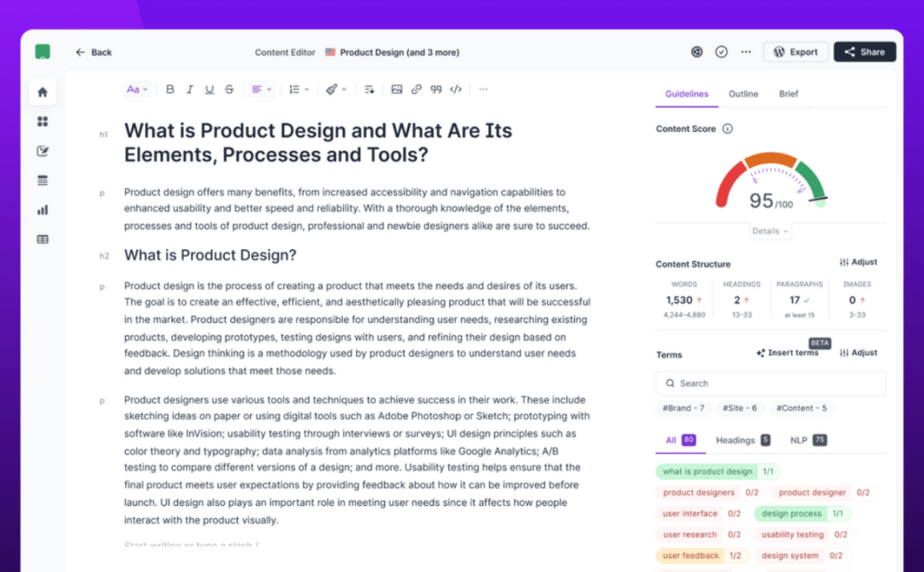Insert a blockquote
This screenshot has height=572, width=924.
pyautogui.click(x=436, y=90)
